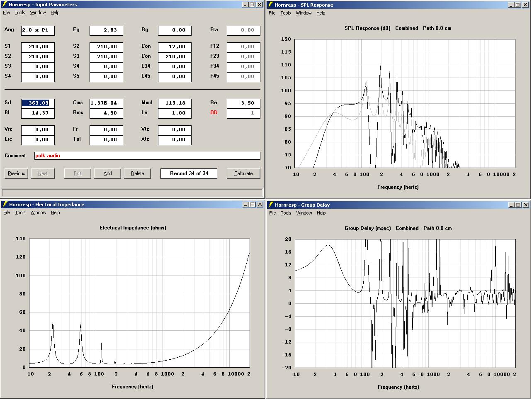Click the Hornresp icon in Group Delay title bar

pyautogui.click(x=270, y=205)
